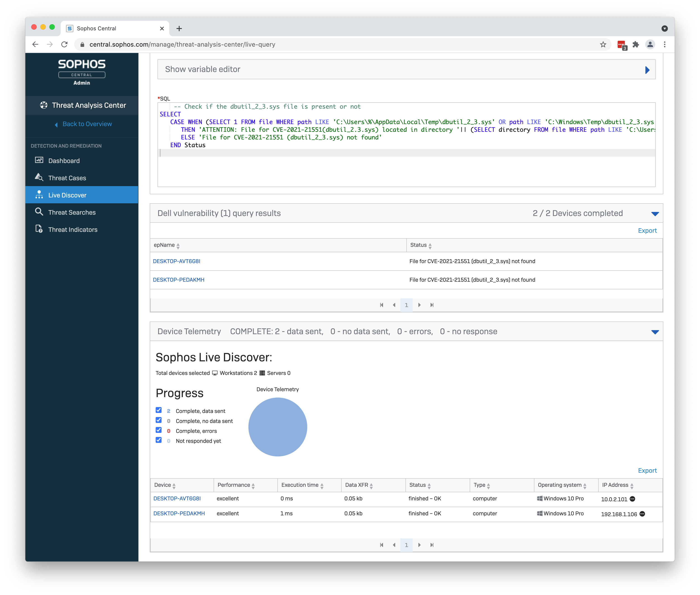Bookmark this page with star icon
Screen dimensions: 700x595
point(603,45)
